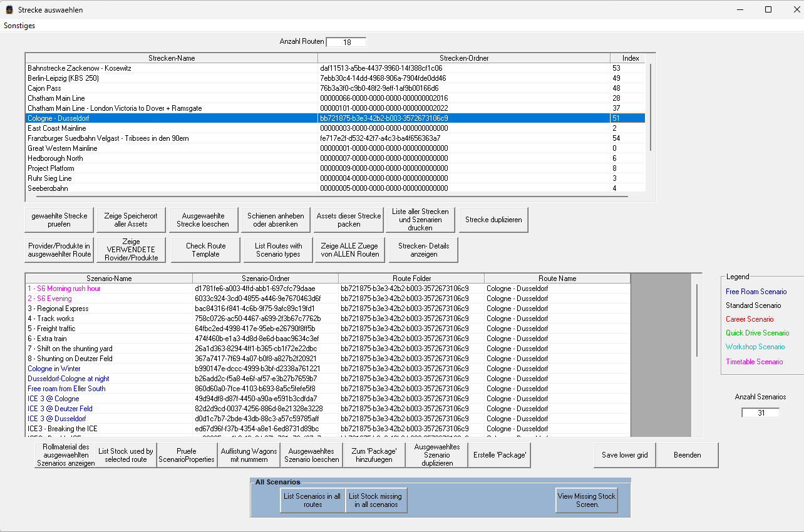Open the Sonstiges menu
This screenshot has width=804, height=532.
point(19,26)
